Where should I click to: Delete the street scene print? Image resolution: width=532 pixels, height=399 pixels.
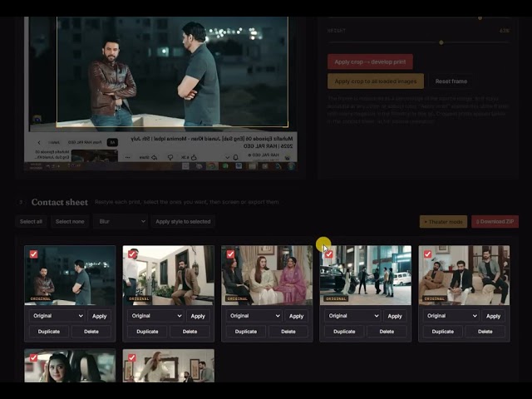(x=387, y=332)
